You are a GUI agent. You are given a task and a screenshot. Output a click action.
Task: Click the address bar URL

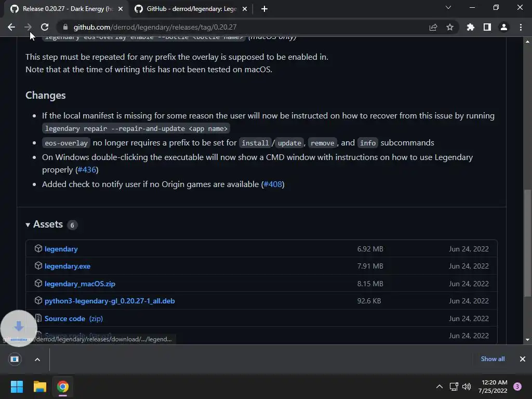pyautogui.click(x=155, y=27)
